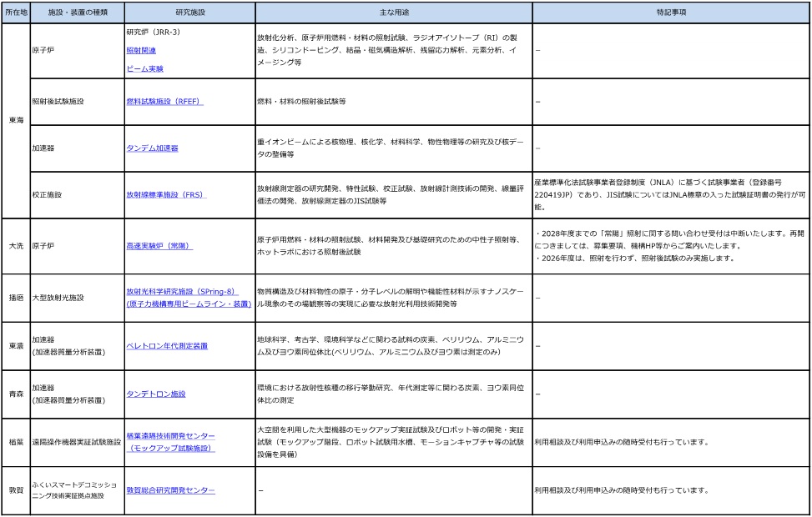Viewport: 812px width, 517px height.
Task: Click the 青森 location cell
Action: [x=16, y=394]
